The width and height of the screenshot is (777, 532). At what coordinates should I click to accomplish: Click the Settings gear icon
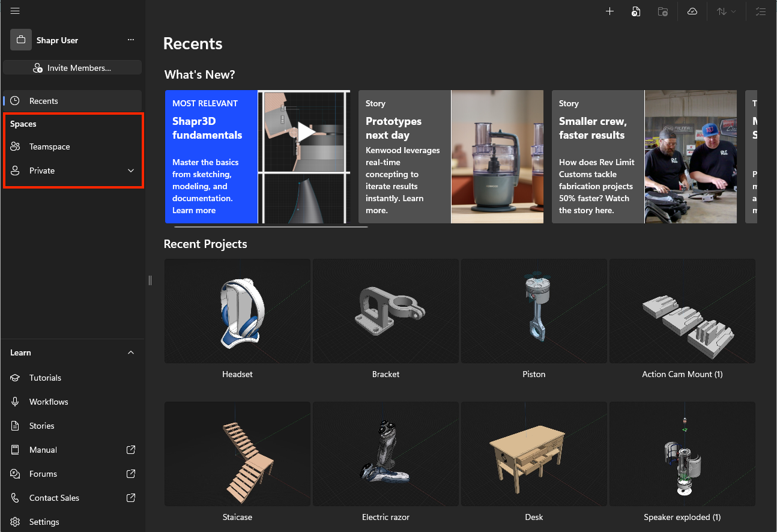(16, 522)
